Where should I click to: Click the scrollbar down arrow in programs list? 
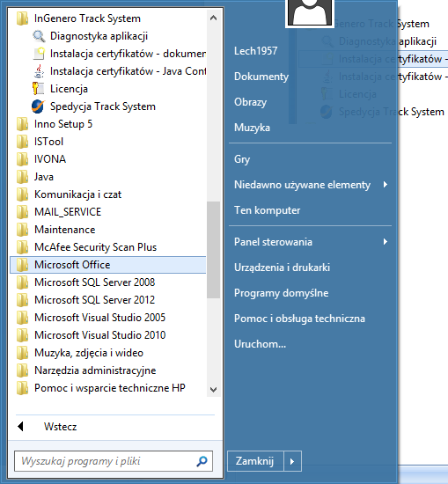(213, 390)
